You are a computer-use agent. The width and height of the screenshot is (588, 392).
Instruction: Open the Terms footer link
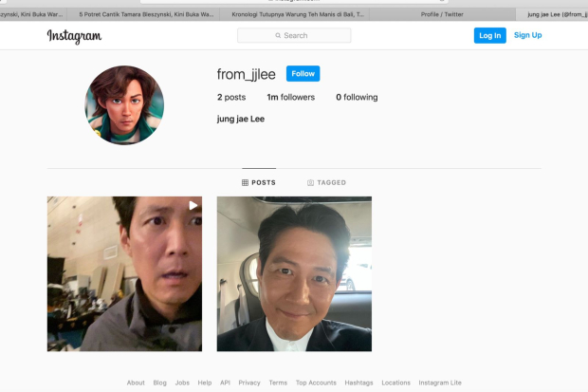click(278, 383)
